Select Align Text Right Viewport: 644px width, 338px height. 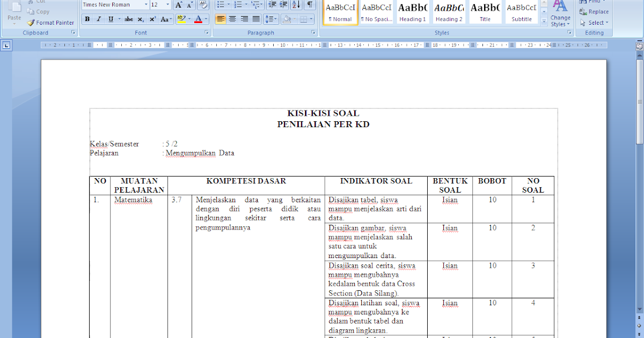(244, 19)
